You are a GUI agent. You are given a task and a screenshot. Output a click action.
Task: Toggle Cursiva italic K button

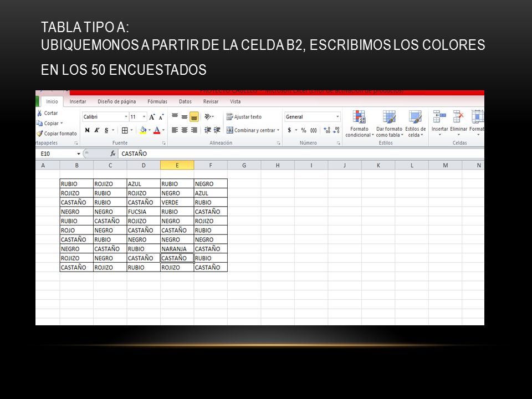click(96, 130)
